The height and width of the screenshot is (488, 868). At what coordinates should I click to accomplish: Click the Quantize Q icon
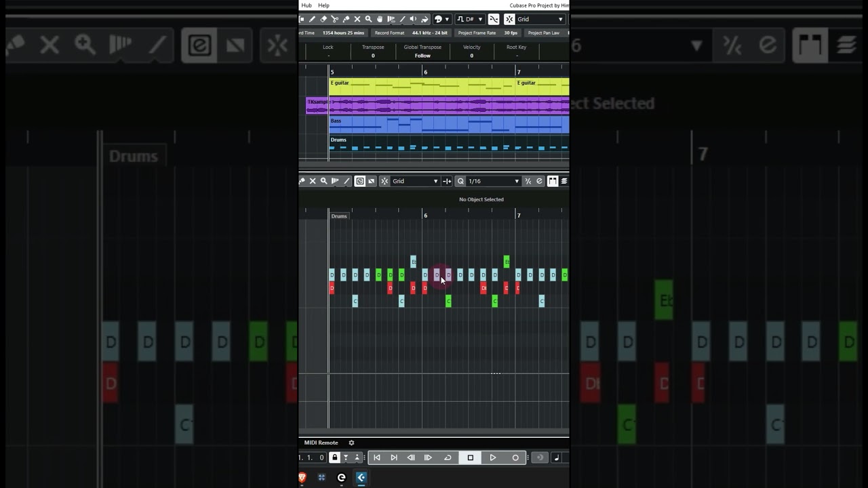tap(460, 181)
